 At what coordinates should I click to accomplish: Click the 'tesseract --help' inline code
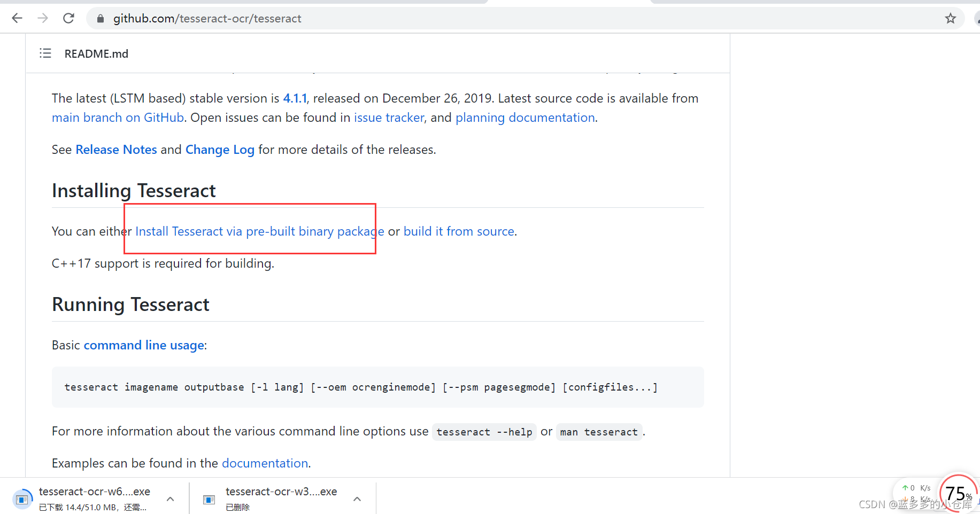[x=484, y=432]
